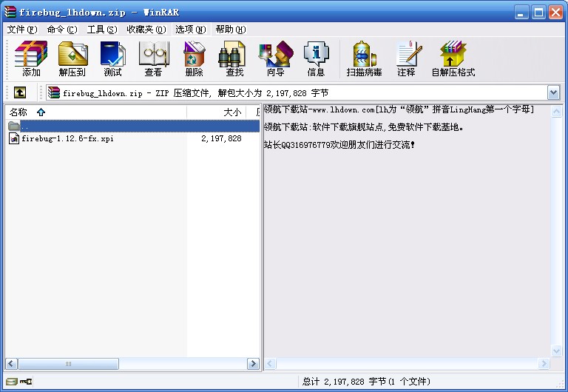568x392 pixels.
Task: Click comment line 软件下载旗舰站点
Action: point(364,126)
